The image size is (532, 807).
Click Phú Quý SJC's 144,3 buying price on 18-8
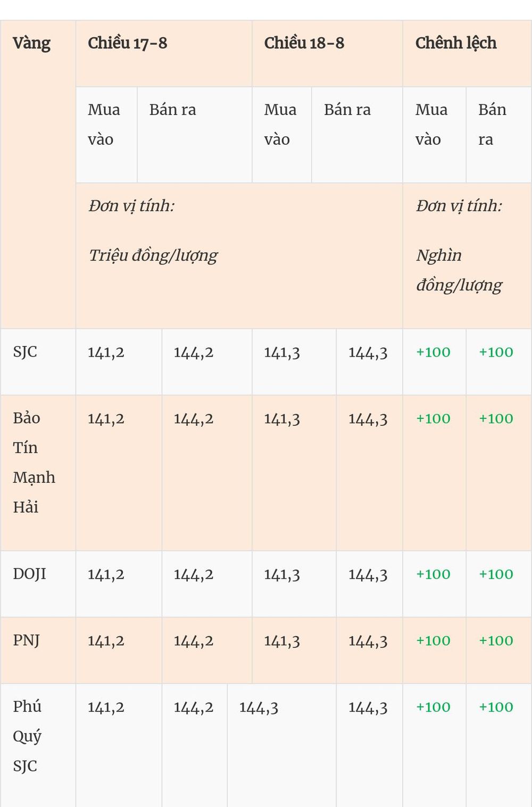pos(259,707)
